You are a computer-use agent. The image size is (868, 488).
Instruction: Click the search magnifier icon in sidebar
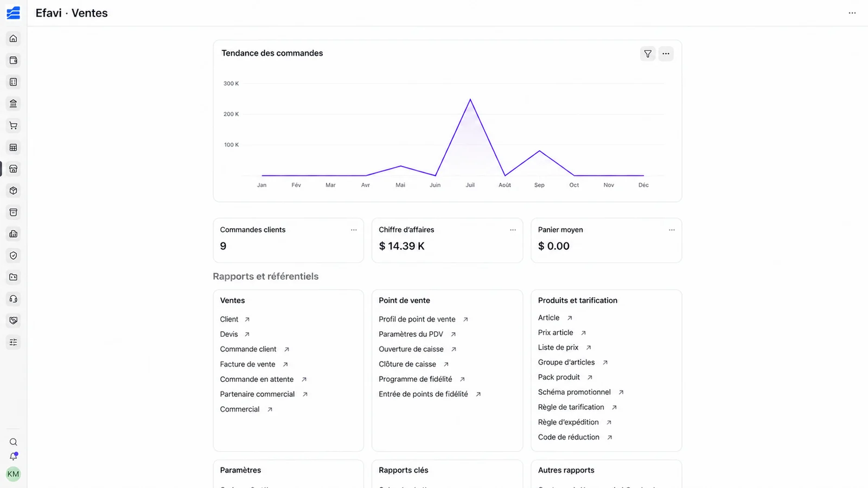(x=14, y=442)
